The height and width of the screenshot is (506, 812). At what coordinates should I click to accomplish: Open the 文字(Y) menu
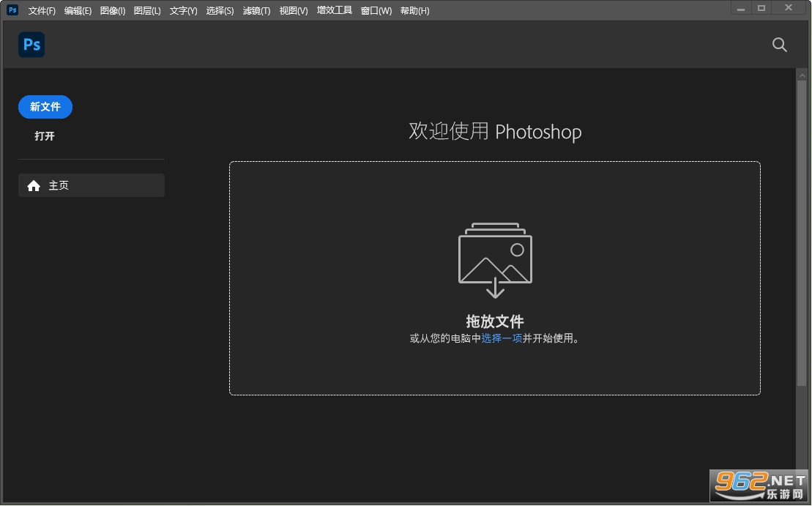(x=183, y=11)
